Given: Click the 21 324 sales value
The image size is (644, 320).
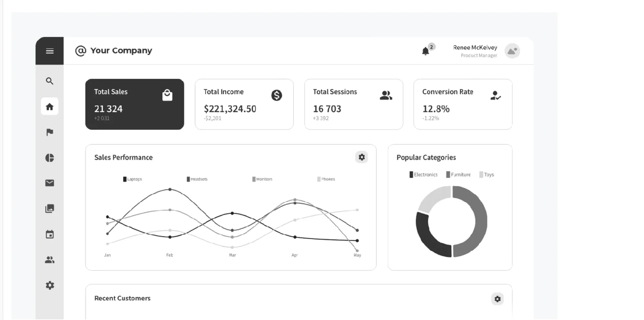Looking at the screenshot, I should [x=108, y=109].
